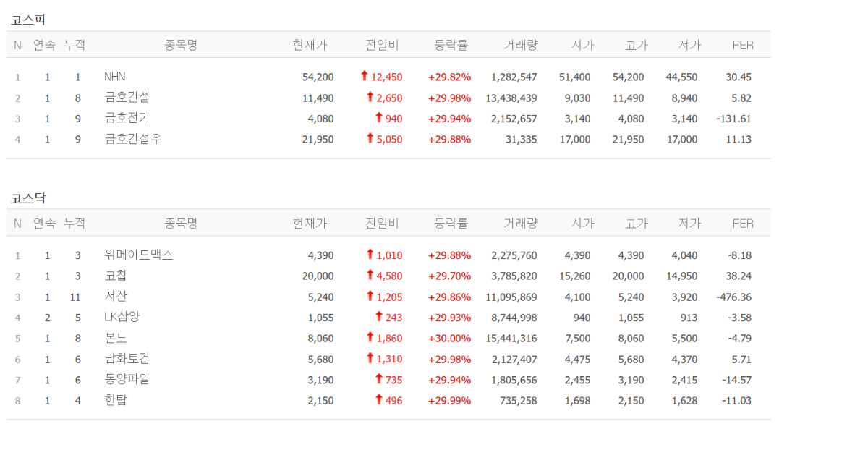Click red up arrow beside NHN's 12,450
This screenshot has height=450, width=868.
(x=365, y=76)
